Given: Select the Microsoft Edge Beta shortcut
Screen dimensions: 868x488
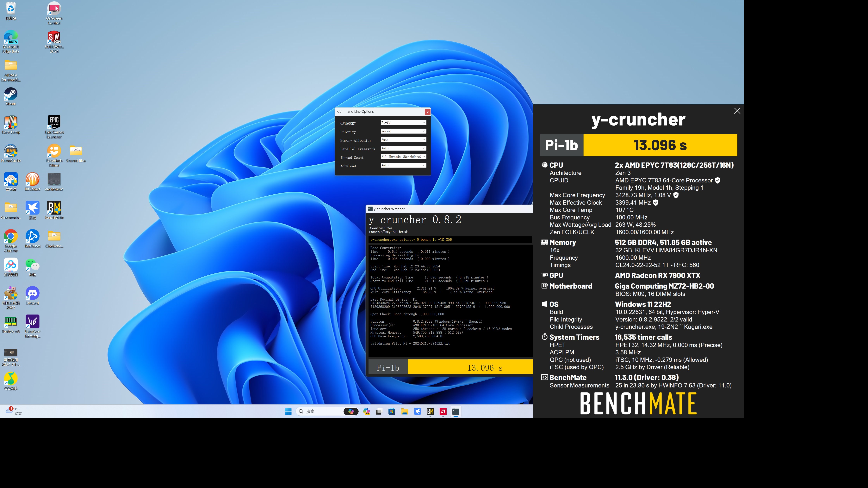Looking at the screenshot, I should click(11, 42).
